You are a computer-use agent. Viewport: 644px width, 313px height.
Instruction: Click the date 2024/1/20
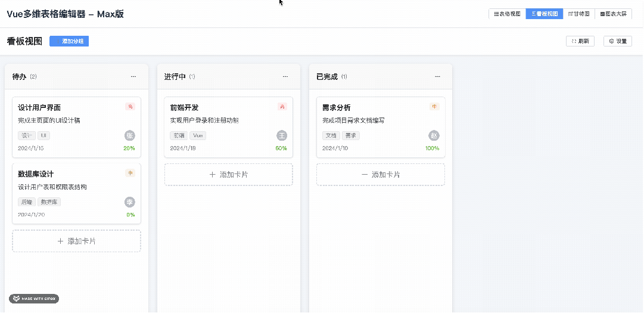31,215
